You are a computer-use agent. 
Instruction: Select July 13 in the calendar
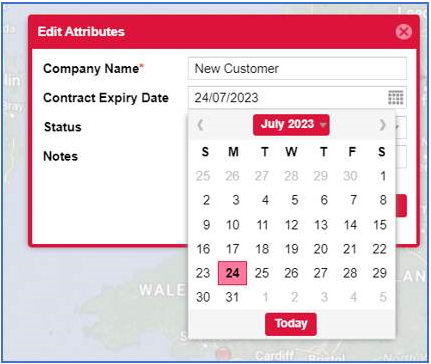pos(321,225)
